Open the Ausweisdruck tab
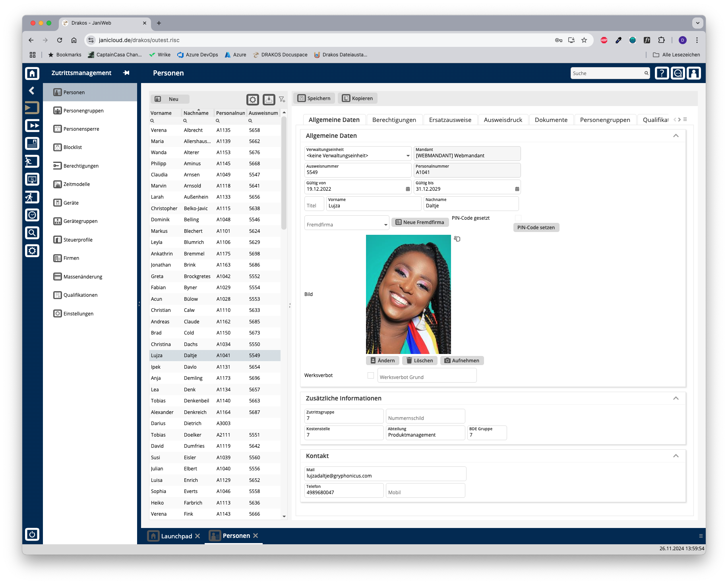 [503, 120]
